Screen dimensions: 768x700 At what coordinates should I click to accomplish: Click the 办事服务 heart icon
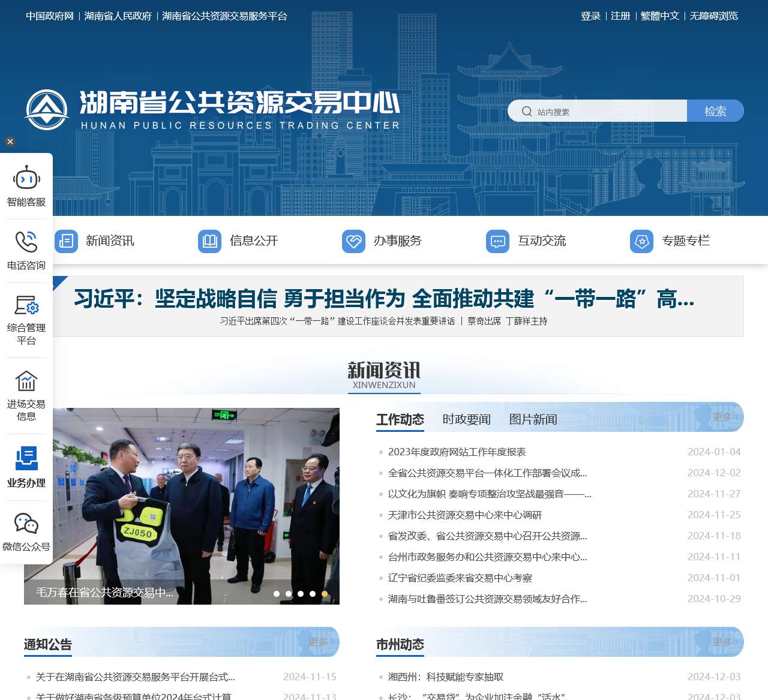(x=354, y=241)
